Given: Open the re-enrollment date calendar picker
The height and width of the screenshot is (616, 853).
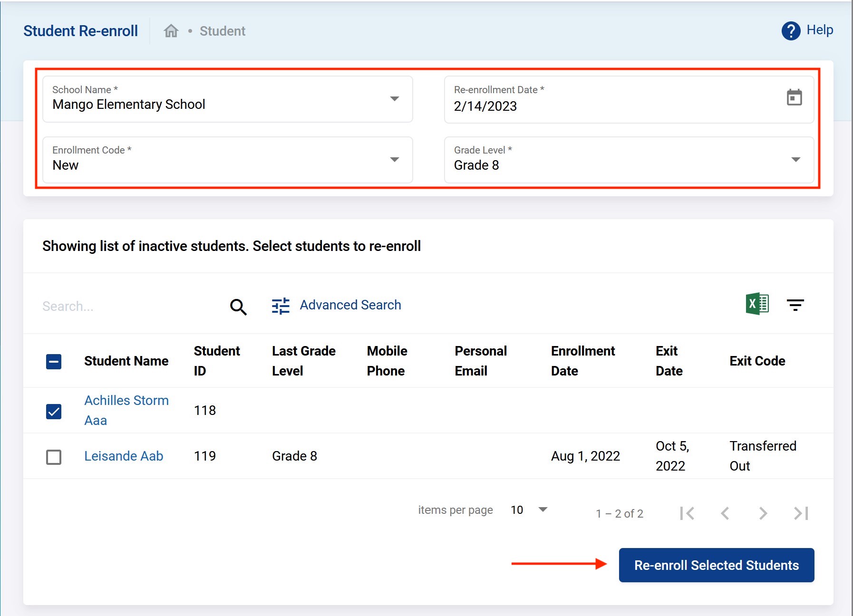Looking at the screenshot, I should click(794, 98).
